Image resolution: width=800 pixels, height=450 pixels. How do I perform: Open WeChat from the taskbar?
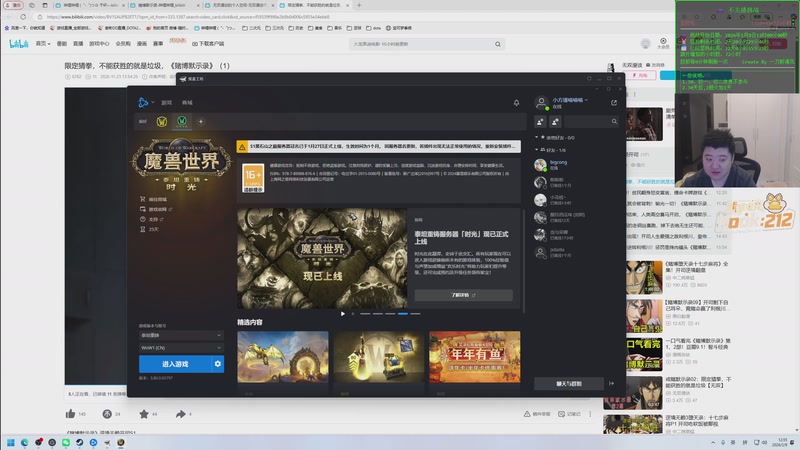tap(66, 442)
